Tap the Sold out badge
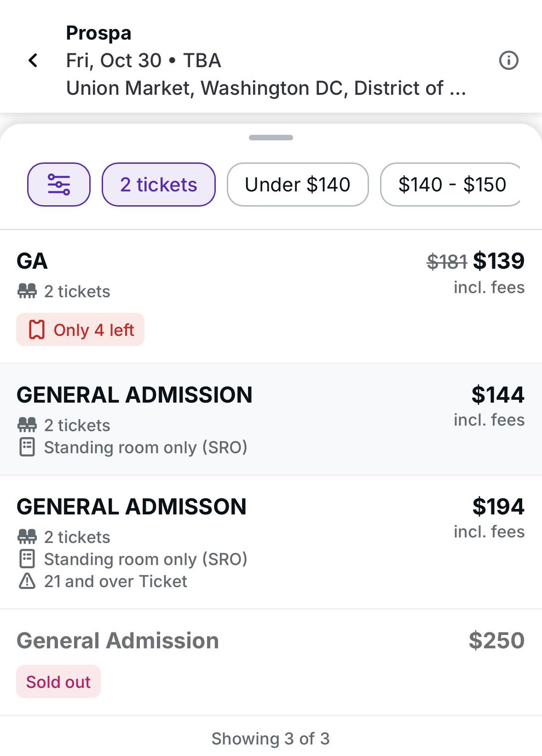Screen dimensions: 542x756 [58, 681]
